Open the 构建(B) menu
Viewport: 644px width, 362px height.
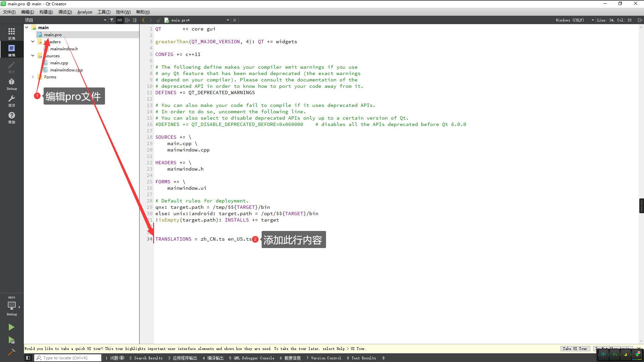(46, 12)
